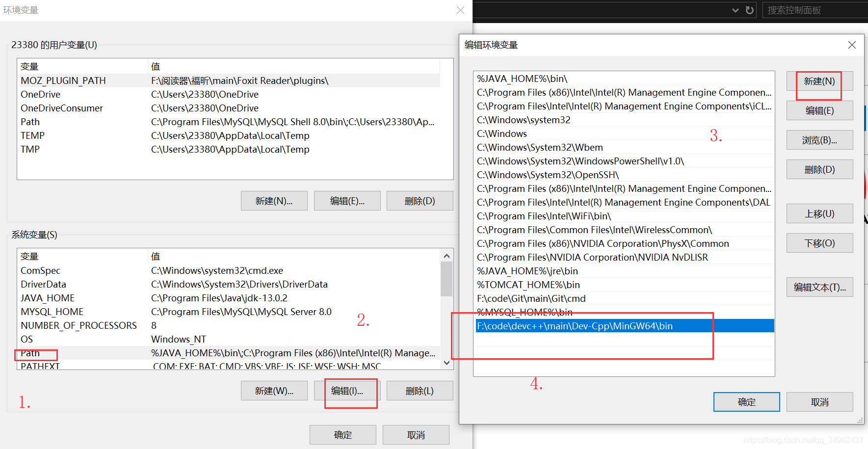Select the Intel\WiFi\bin\ path entry

pos(624,216)
